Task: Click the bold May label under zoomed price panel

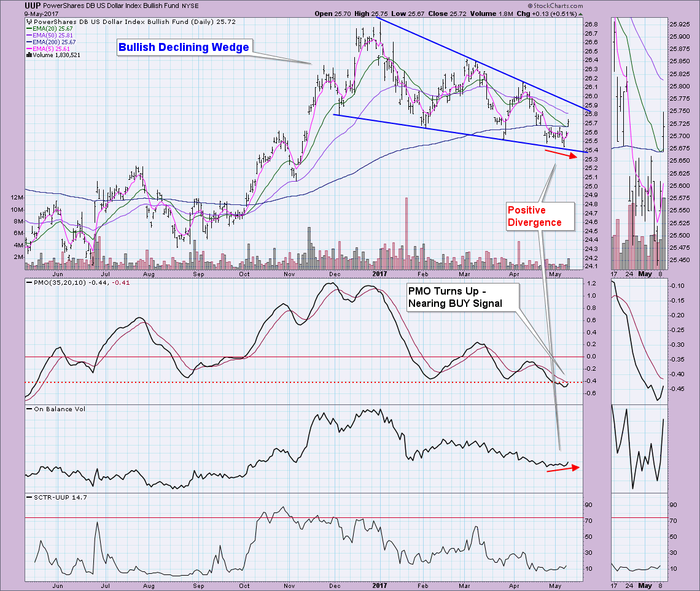Action: (645, 274)
